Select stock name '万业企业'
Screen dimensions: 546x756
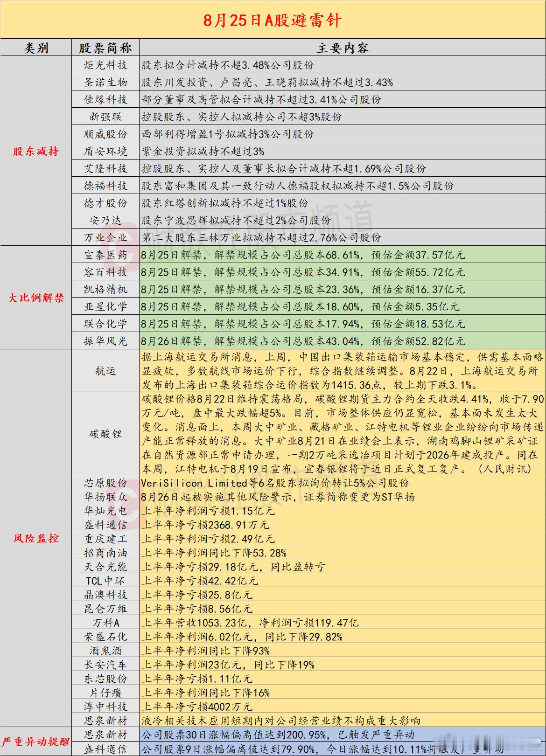105,237
